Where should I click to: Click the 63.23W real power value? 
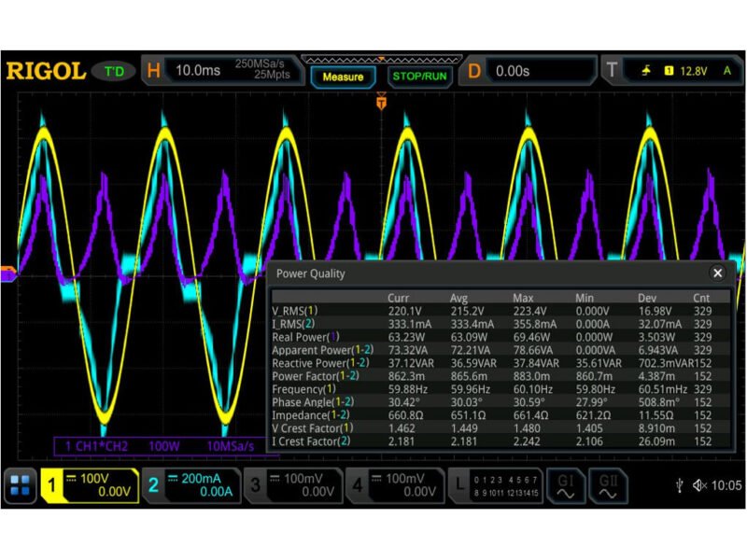406,337
